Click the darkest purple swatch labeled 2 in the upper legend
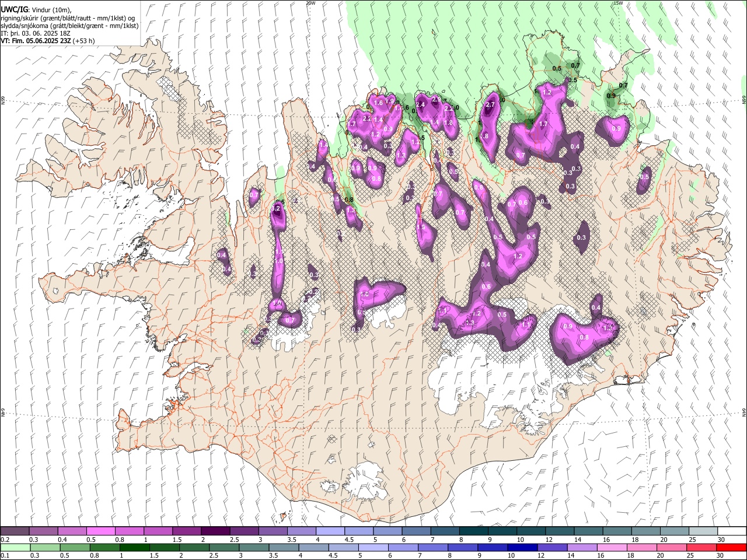This screenshot has width=747, height=560. pyautogui.click(x=215, y=531)
